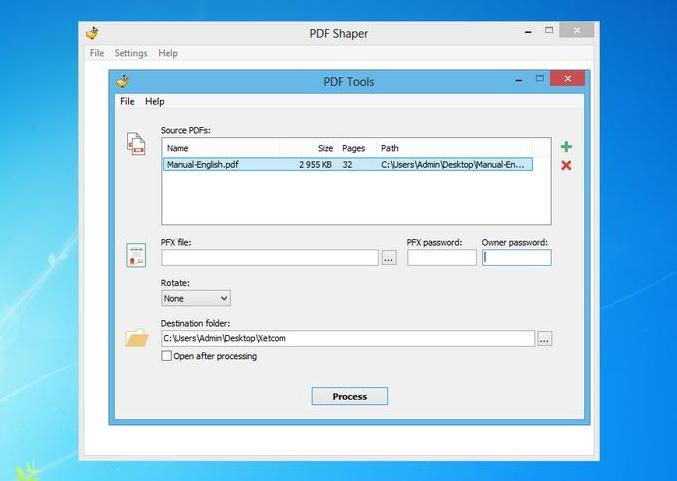Click the PFX password field
The image size is (677, 481).
click(442, 258)
